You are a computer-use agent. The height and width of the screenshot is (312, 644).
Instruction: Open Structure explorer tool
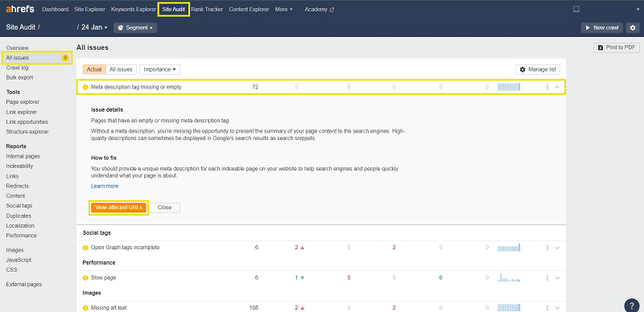(27, 132)
